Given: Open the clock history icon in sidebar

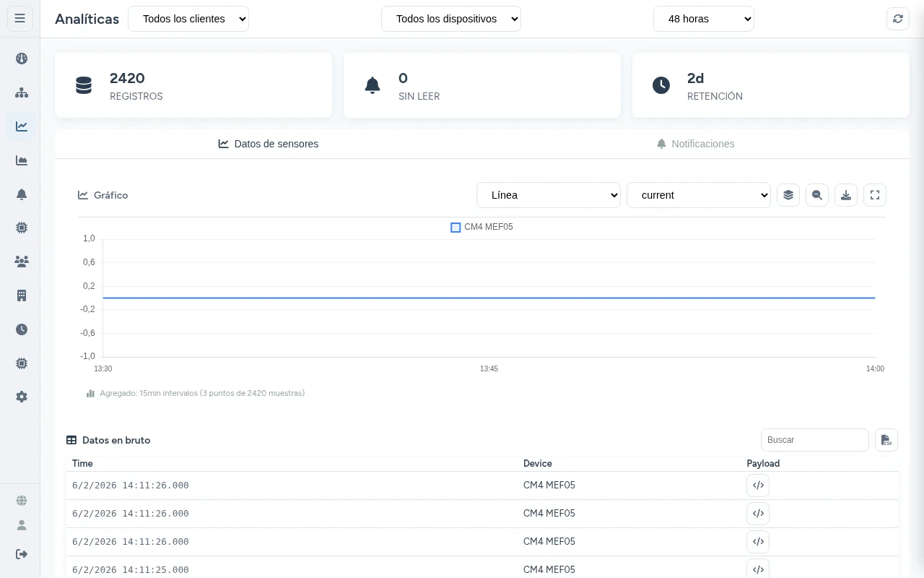Looking at the screenshot, I should coord(22,329).
